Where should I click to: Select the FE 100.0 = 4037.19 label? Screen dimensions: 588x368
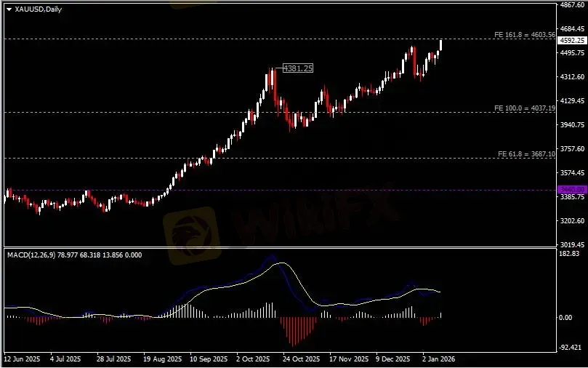[x=524, y=108]
